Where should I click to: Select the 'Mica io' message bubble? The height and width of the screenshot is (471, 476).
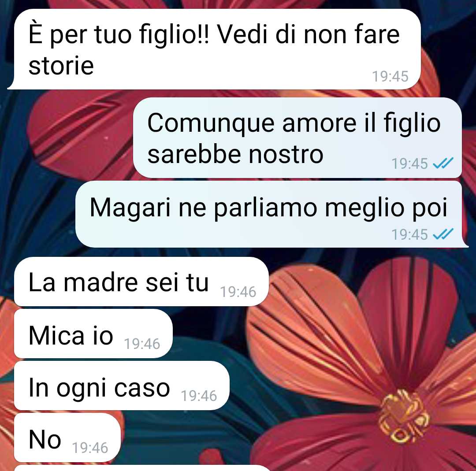click(x=93, y=334)
